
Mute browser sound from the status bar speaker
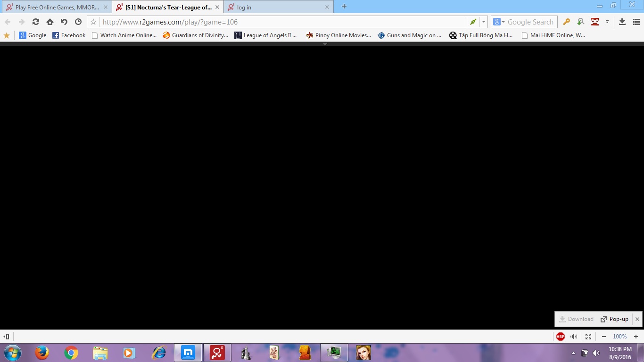[x=574, y=337]
